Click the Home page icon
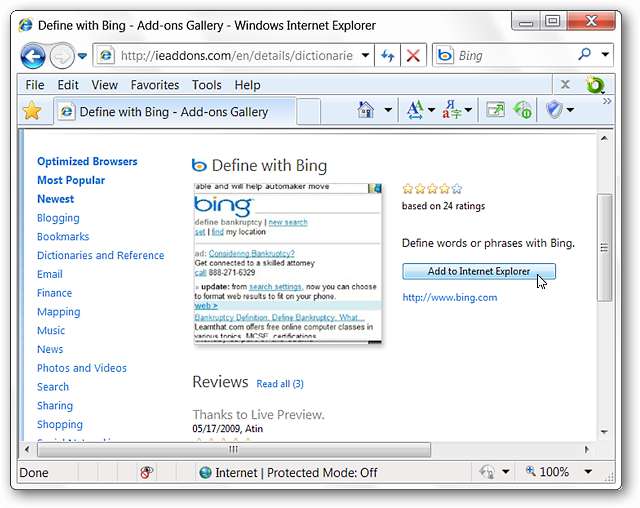 click(x=367, y=110)
